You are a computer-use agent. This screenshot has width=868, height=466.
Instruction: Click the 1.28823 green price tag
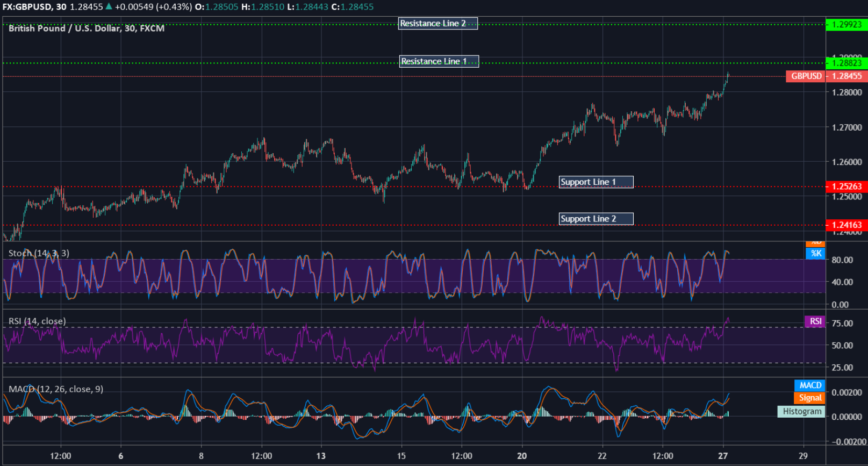pos(847,63)
